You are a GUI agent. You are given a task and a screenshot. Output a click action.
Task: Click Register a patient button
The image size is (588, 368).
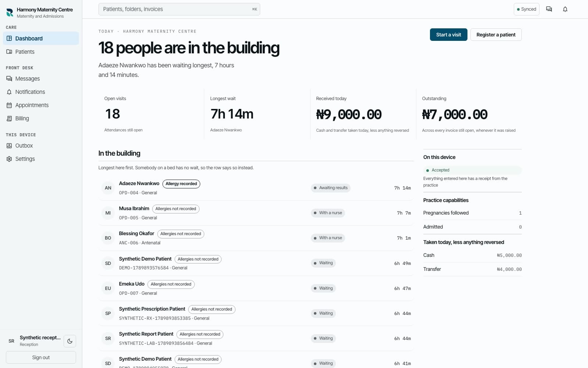click(x=496, y=35)
